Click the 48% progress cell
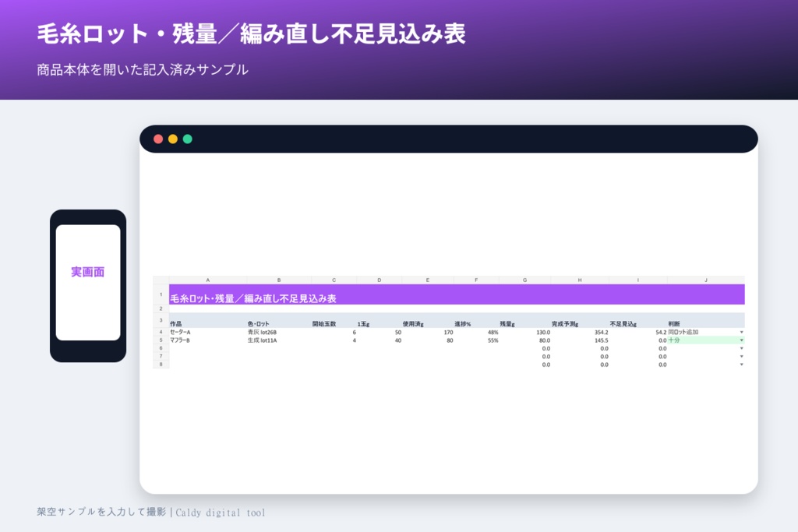 click(476, 332)
